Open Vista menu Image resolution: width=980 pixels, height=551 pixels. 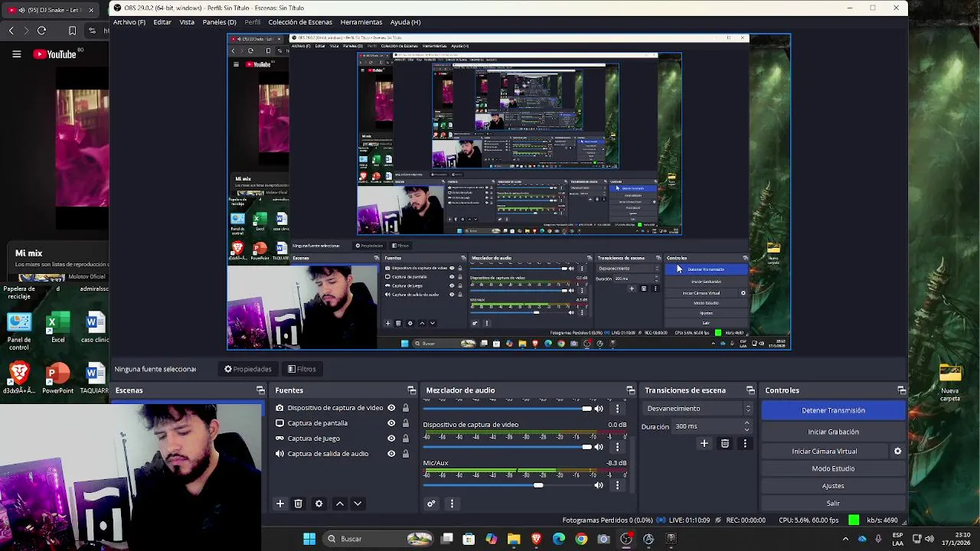coord(187,22)
